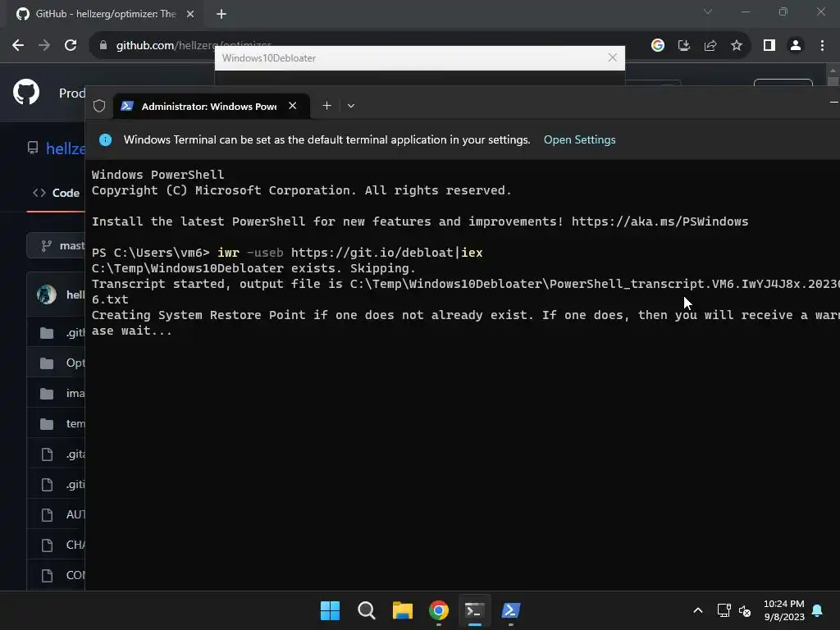
Task: Open the .gitignore file row on GitHub
Action: [x=57, y=485]
